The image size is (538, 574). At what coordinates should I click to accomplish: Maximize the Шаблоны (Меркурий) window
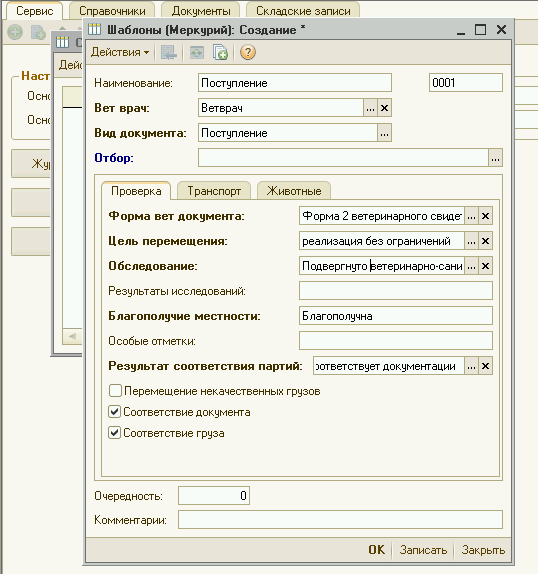tap(481, 30)
